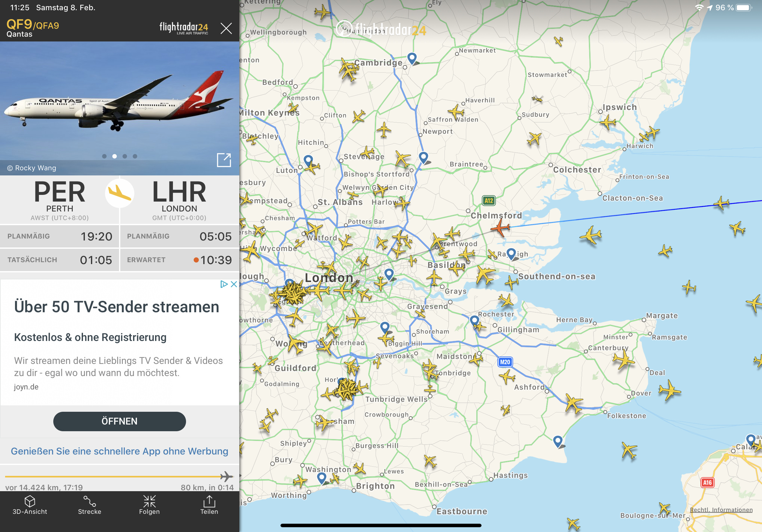Open the ad-free app upgrade link
Image resolution: width=762 pixels, height=532 pixels.
click(119, 451)
